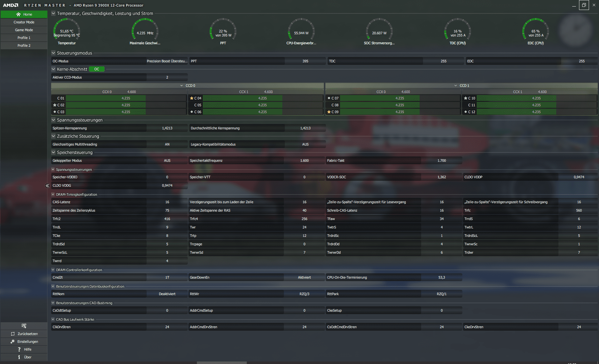Click the Temperatur gauge
The width and height of the screenshot is (599, 364).
click(67, 31)
